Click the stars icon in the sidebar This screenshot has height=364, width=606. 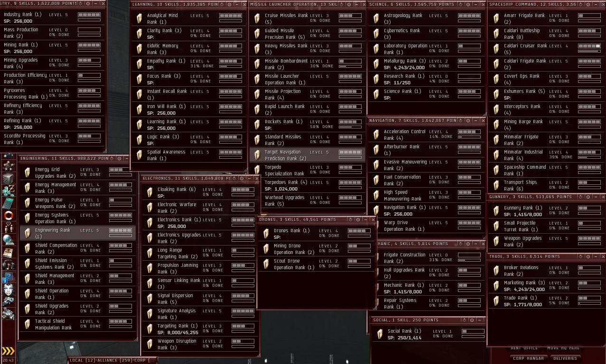pyautogui.click(x=8, y=165)
